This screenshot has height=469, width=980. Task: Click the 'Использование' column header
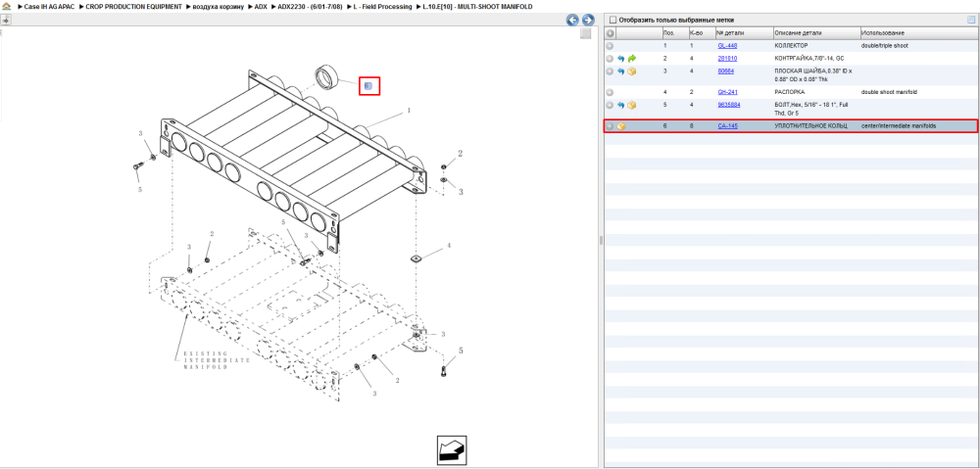coord(917,32)
